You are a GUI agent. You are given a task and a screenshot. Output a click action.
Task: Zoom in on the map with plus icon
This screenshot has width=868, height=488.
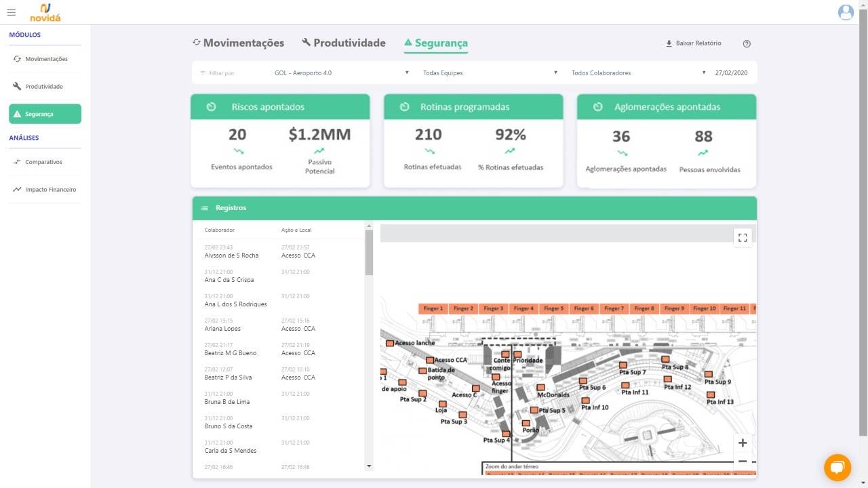[x=743, y=443]
